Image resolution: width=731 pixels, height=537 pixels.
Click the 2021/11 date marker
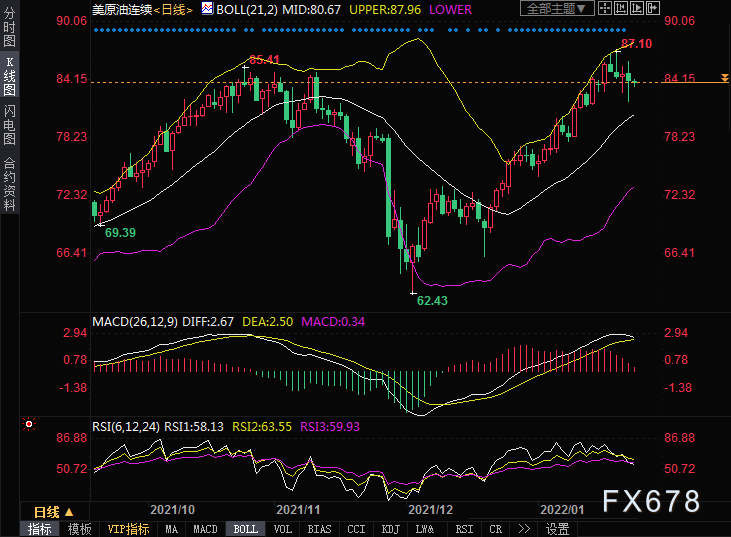(x=298, y=509)
